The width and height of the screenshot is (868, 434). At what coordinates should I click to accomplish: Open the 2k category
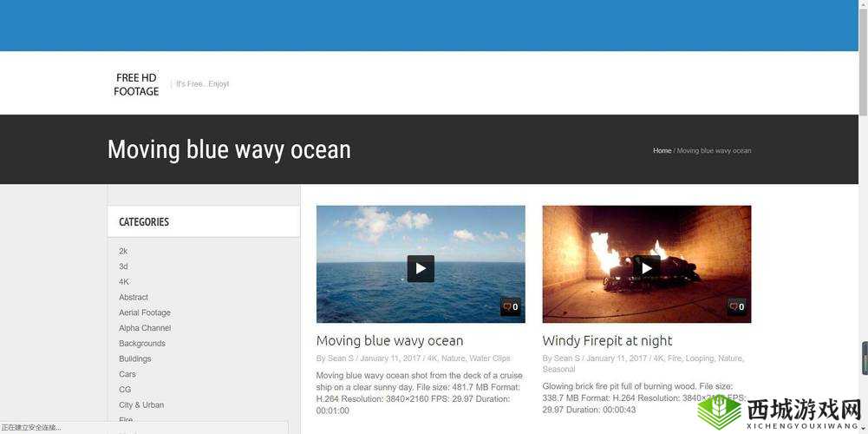pos(123,251)
